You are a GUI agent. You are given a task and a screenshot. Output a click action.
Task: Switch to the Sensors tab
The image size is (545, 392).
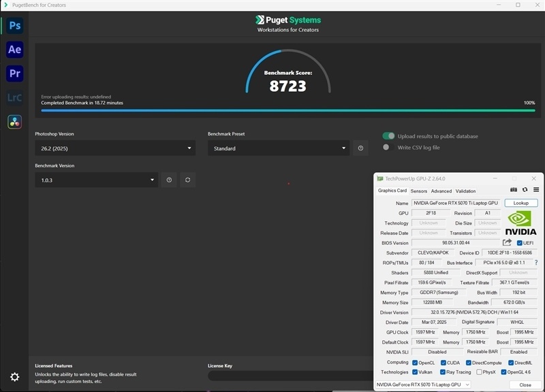[418, 191]
